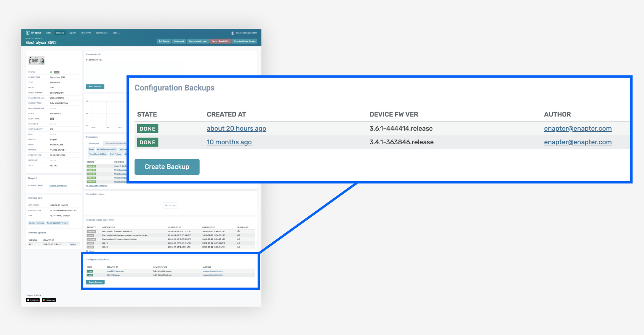Open the user account avatar icon
The height and width of the screenshot is (335, 644).
(x=232, y=33)
